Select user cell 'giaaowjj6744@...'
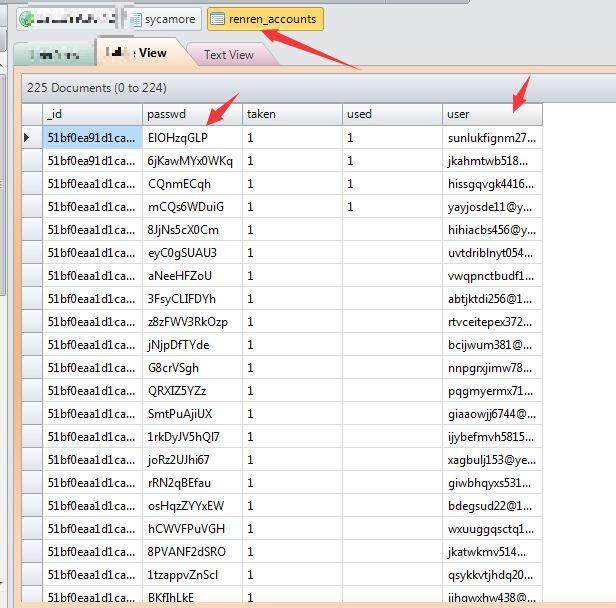Screen dimensions: 616x608 (492, 414)
